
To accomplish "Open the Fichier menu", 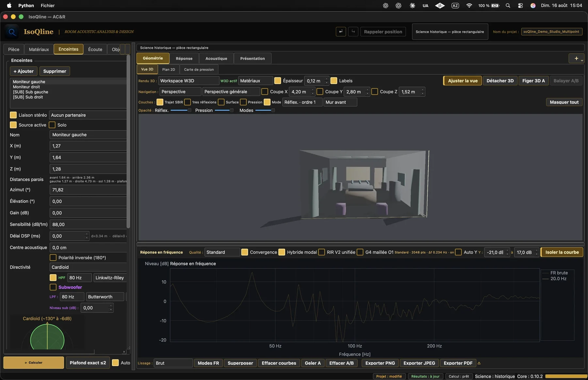I will [48, 6].
